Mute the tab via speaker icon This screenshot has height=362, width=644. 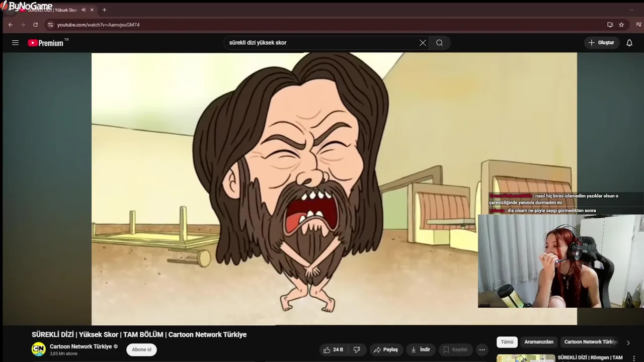point(84,10)
